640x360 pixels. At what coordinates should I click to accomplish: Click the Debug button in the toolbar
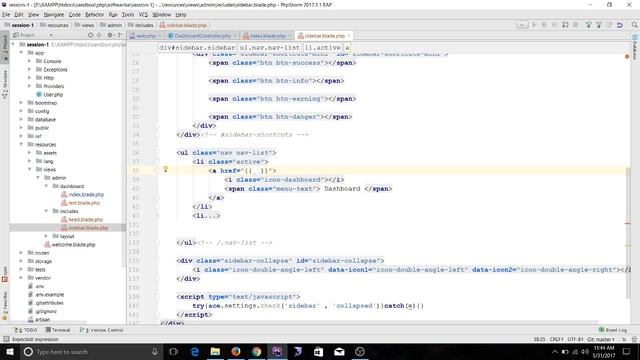[x=544, y=25]
